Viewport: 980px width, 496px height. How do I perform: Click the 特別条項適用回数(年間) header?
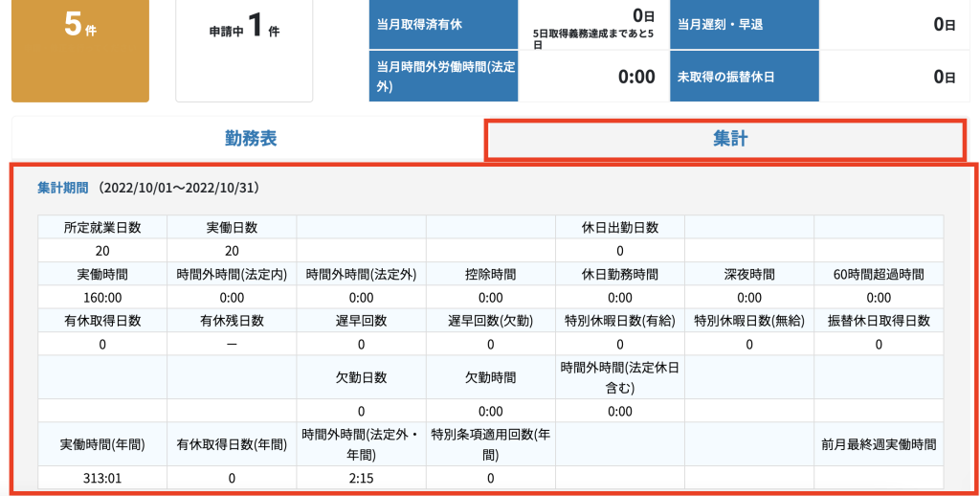(490, 444)
